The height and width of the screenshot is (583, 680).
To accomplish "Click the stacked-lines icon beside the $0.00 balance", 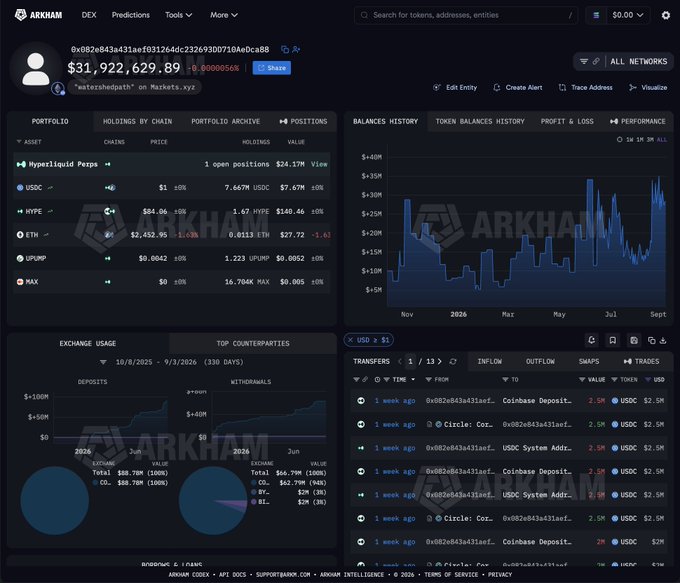I will [x=596, y=15].
